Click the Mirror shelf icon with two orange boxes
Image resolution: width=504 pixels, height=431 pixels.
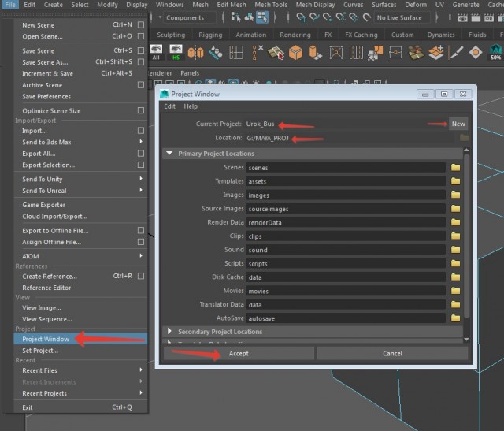coord(195,53)
